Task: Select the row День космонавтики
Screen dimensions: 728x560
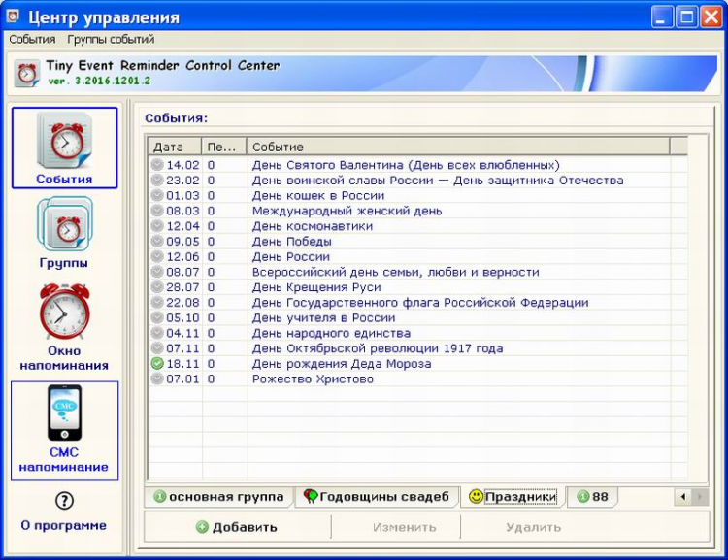Action: (417, 226)
